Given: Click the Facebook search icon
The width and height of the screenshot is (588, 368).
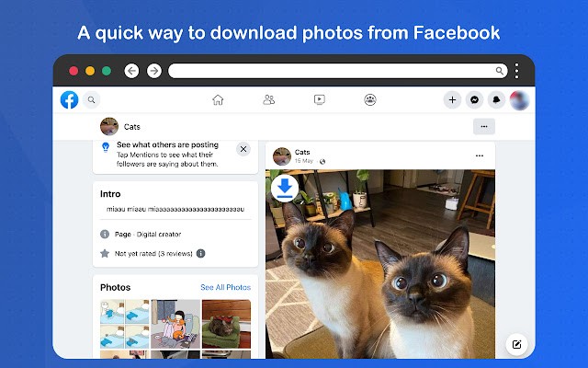Looking at the screenshot, I should coord(92,100).
